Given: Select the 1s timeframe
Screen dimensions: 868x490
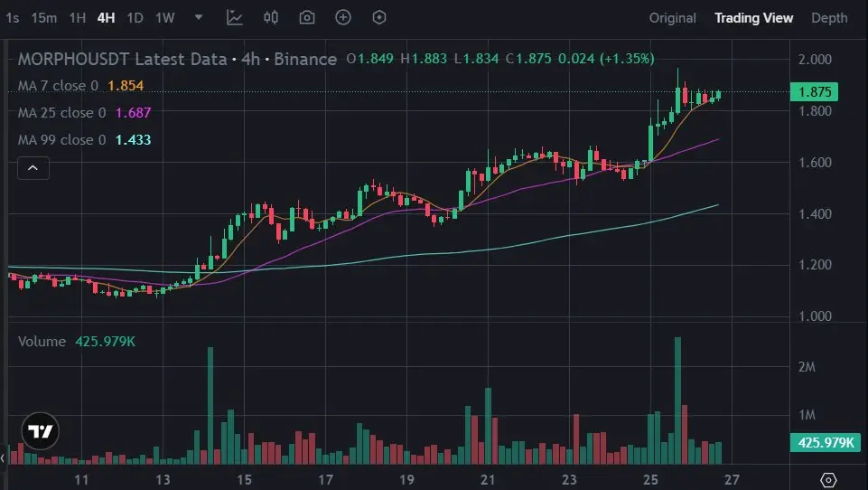Looking at the screenshot, I should pyautogui.click(x=12, y=18).
